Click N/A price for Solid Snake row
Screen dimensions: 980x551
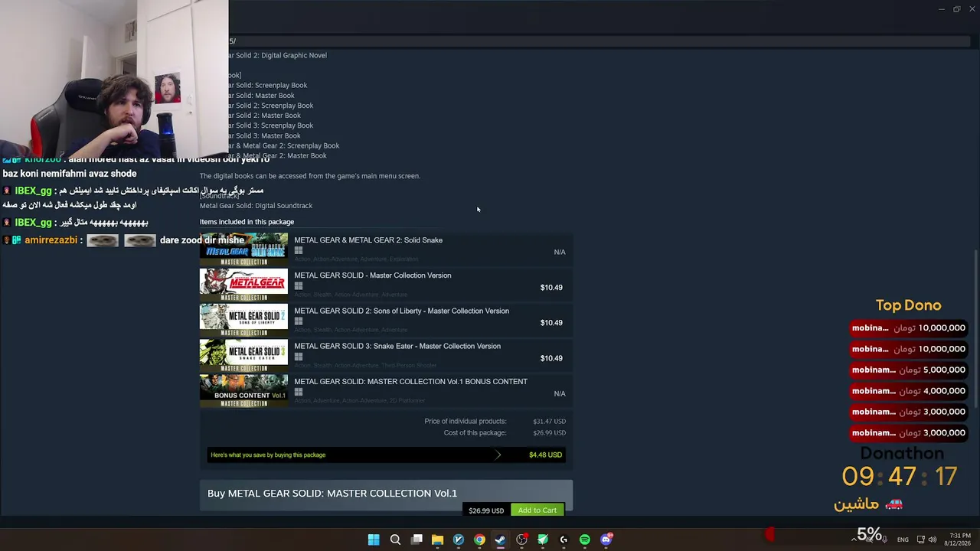coord(560,253)
